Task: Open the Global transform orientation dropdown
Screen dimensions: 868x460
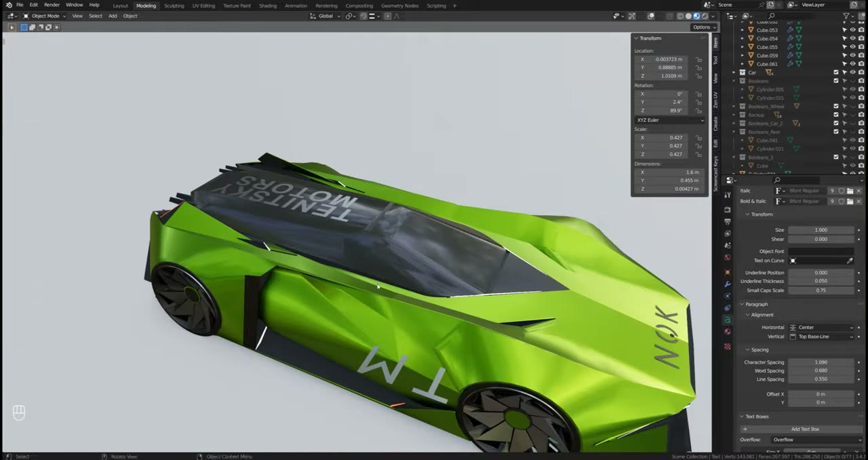Action: 325,16
